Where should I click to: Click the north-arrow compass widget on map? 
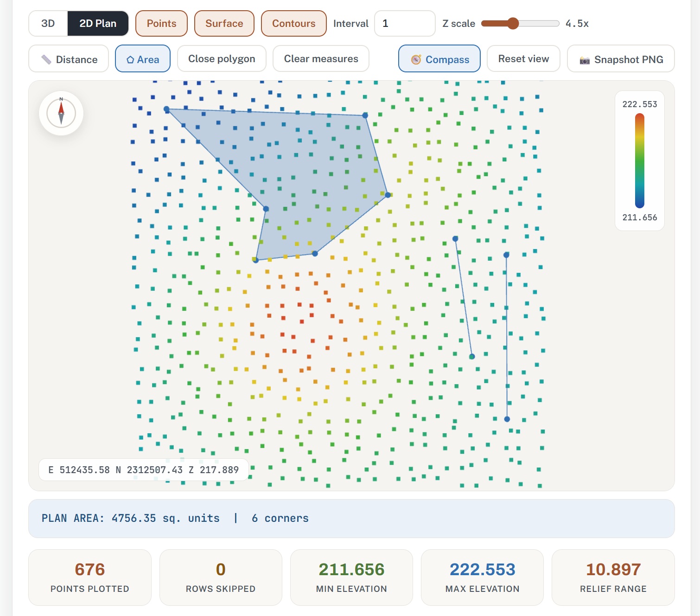click(61, 113)
